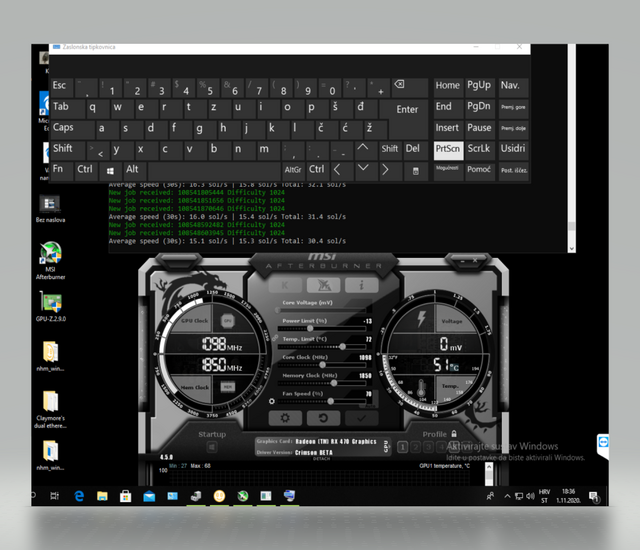Tap the Mogućnosti options key on keyboard
This screenshot has height=550, width=640.
pos(448,171)
